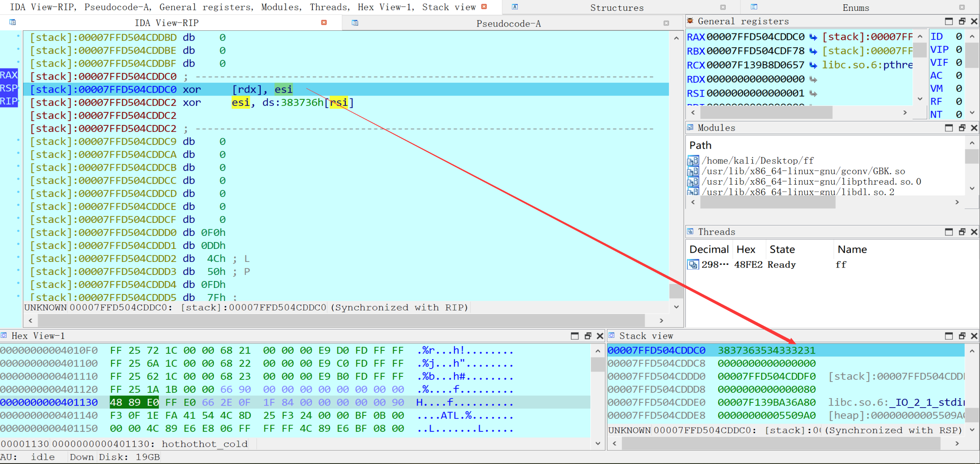Toggle the AC flag value

[x=959, y=75]
